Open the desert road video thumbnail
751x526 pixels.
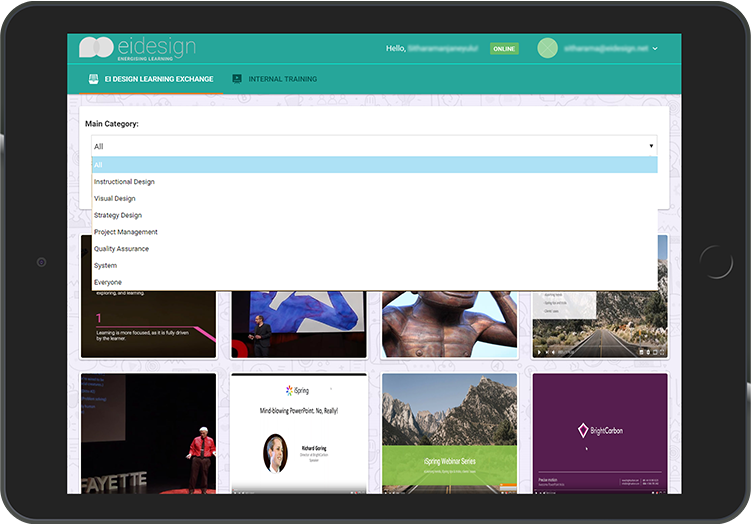pyautogui.click(x=600, y=324)
